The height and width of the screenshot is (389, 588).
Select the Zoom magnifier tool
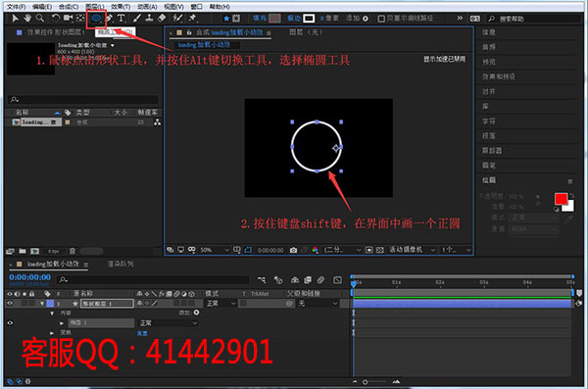pos(40,18)
